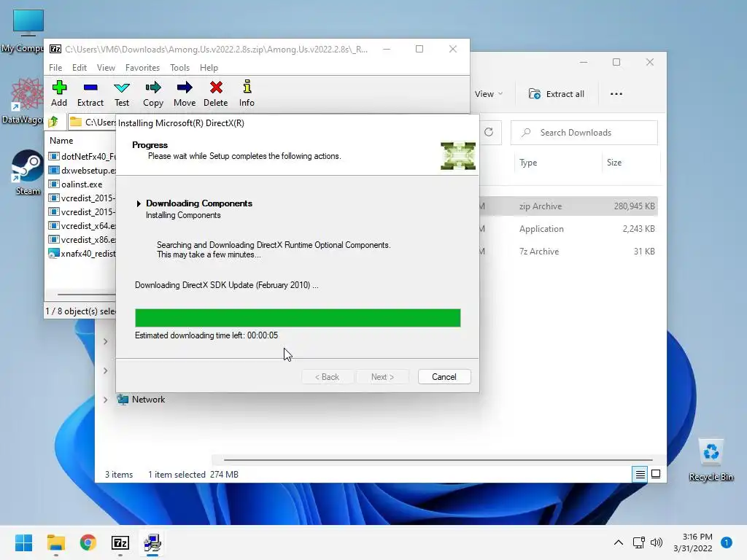
Task: Open the Steam desktop shortcut
Action: 27,172
